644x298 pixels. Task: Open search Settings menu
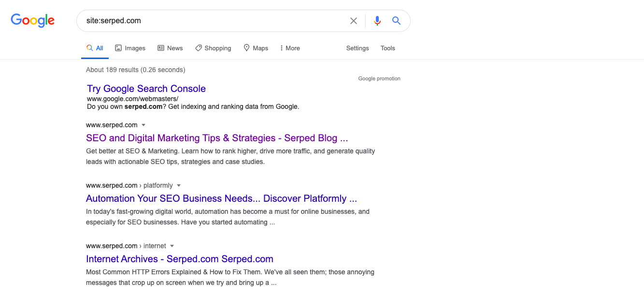point(358,48)
